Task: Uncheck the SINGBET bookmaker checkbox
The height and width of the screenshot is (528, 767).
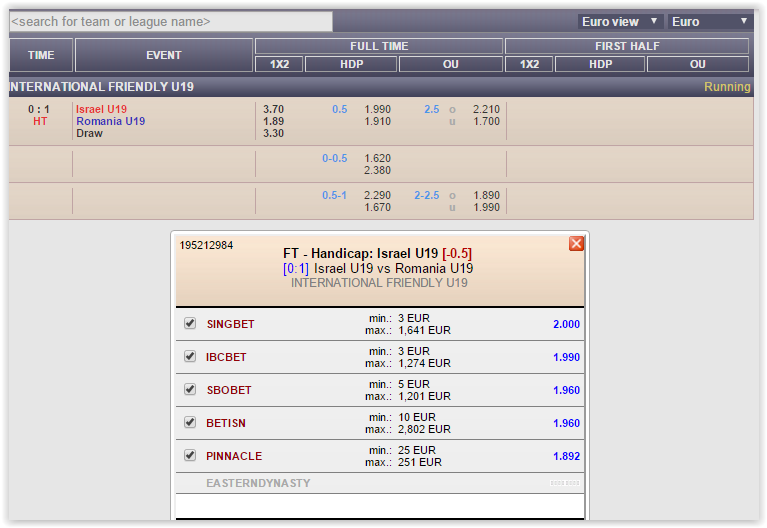Action: (190, 323)
